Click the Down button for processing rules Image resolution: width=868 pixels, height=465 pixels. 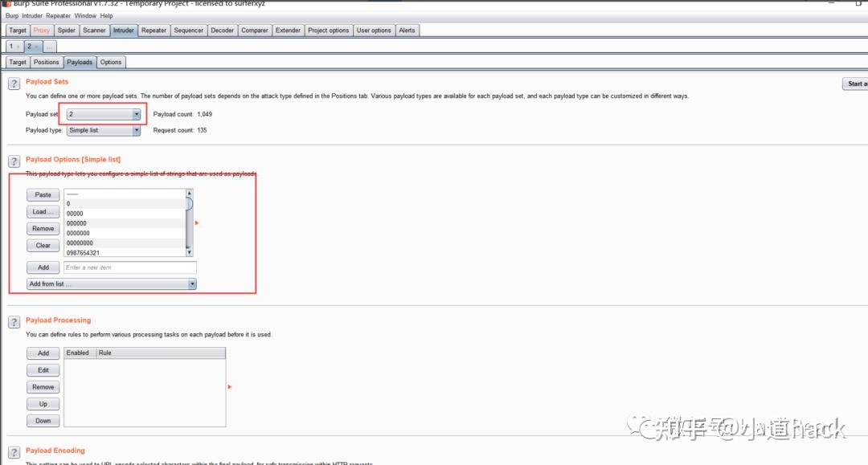(43, 421)
